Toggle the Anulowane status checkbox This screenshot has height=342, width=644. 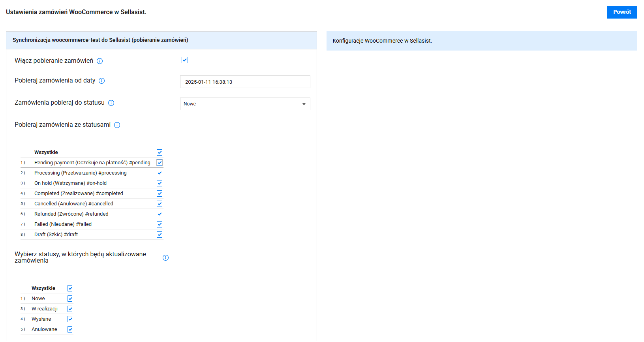pos(70,329)
